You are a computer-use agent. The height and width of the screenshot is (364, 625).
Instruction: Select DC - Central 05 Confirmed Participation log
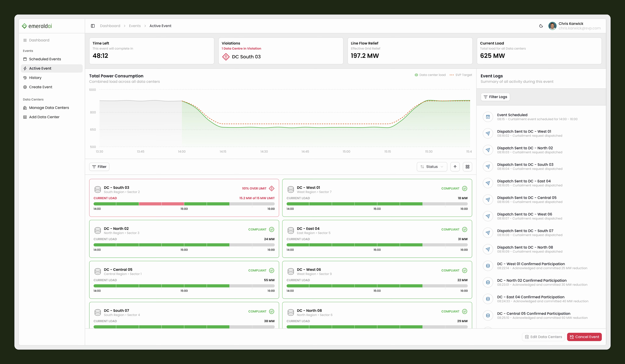pos(541,315)
